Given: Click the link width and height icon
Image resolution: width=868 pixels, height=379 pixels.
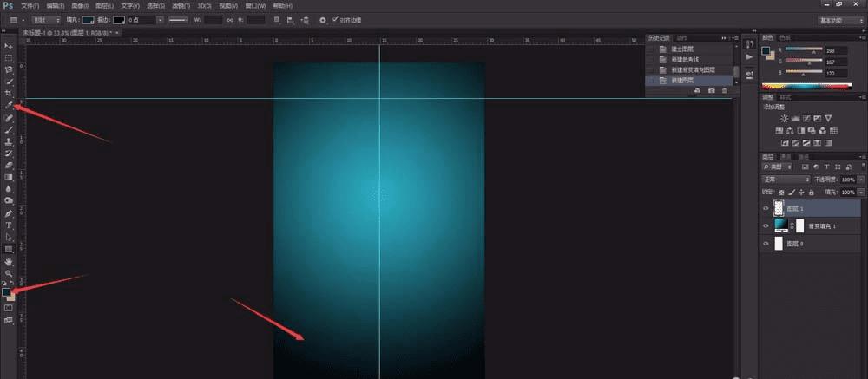Looking at the screenshot, I should point(230,20).
